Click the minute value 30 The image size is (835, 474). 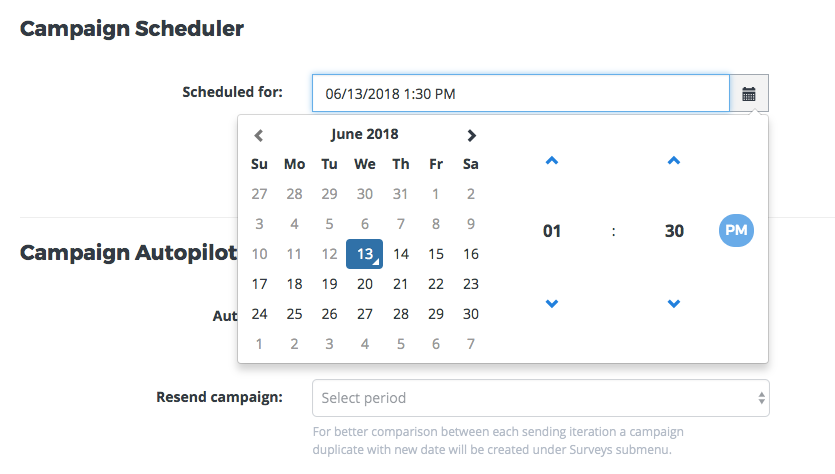(674, 231)
